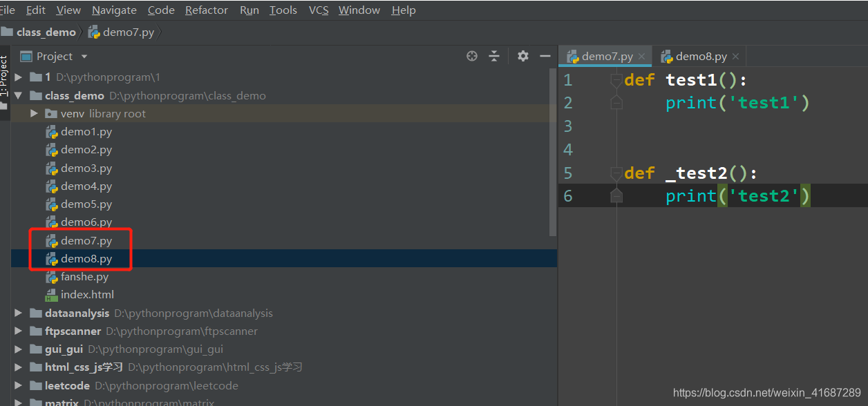Click the 'test1' string literal
This screenshot has width=868, height=406.
pyautogui.click(x=764, y=103)
